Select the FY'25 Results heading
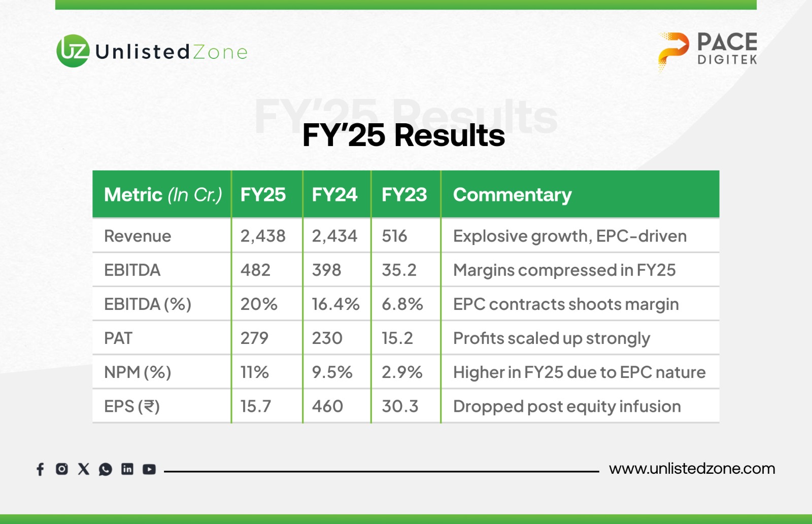Image resolution: width=812 pixels, height=524 pixels. (403, 135)
